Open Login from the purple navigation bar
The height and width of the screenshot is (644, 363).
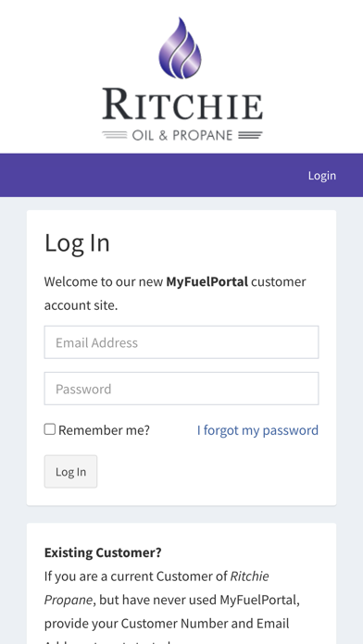[x=322, y=176]
